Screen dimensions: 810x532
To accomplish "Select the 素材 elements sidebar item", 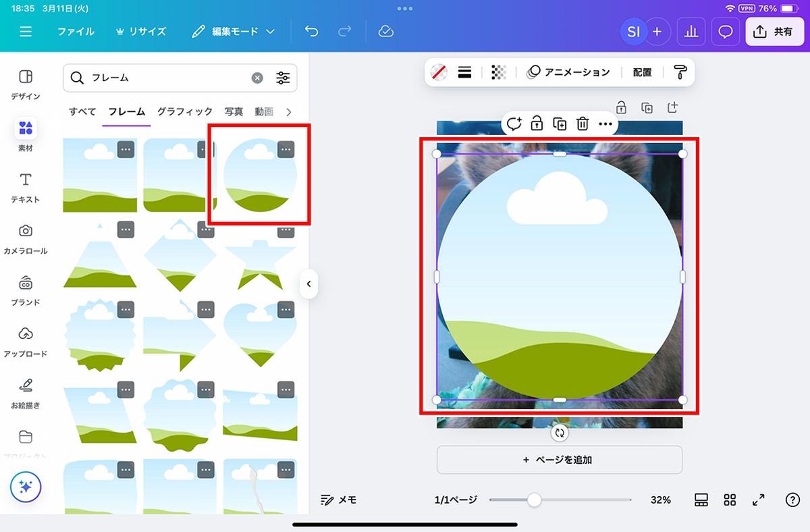I will pos(26,135).
